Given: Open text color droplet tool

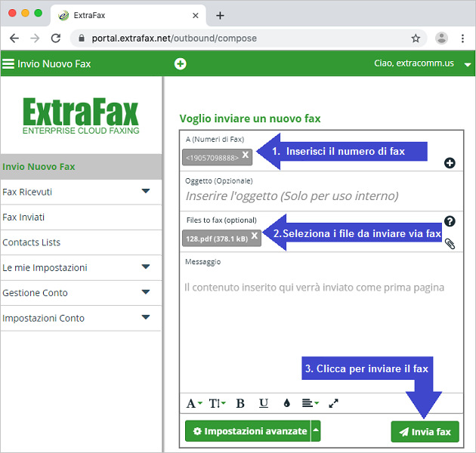Looking at the screenshot, I should pyautogui.click(x=286, y=403).
